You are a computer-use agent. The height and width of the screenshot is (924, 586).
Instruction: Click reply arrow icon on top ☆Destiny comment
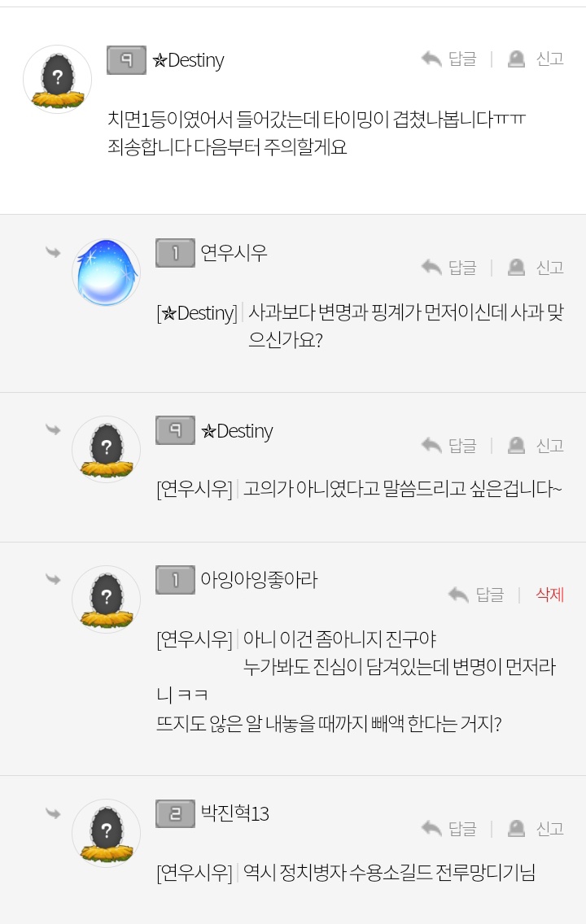coord(431,59)
